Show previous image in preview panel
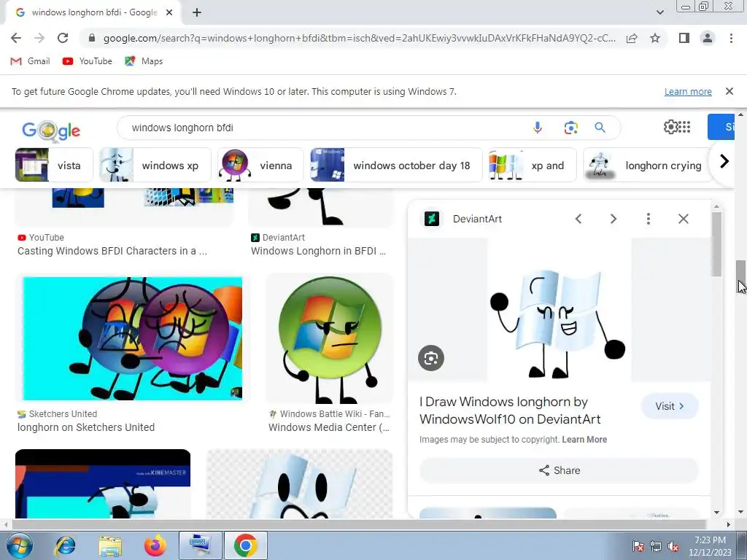The width and height of the screenshot is (747, 560). click(578, 219)
